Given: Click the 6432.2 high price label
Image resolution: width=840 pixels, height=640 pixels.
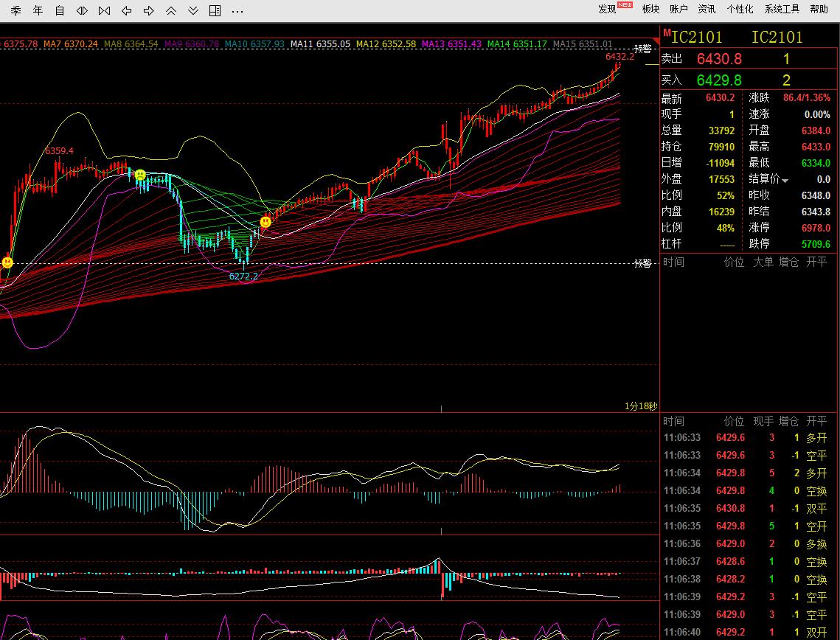Looking at the screenshot, I should point(619,56).
